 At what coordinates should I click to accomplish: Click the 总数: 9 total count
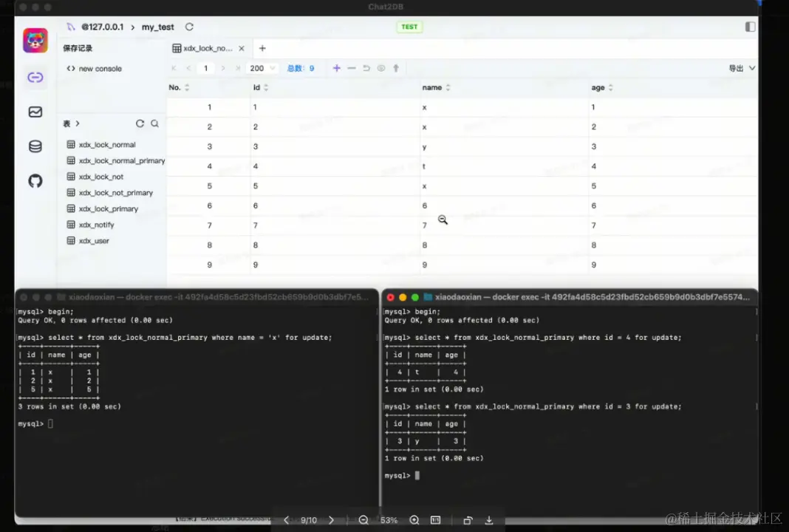(301, 68)
